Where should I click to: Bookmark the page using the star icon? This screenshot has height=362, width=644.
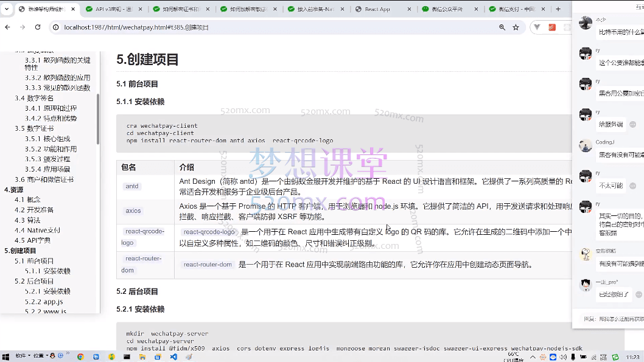click(x=516, y=27)
